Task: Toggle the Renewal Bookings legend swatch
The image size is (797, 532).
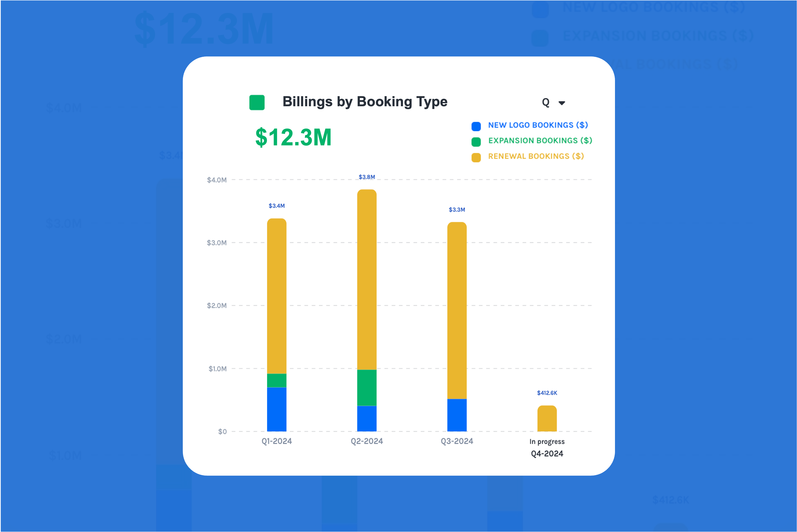Action: coord(476,157)
